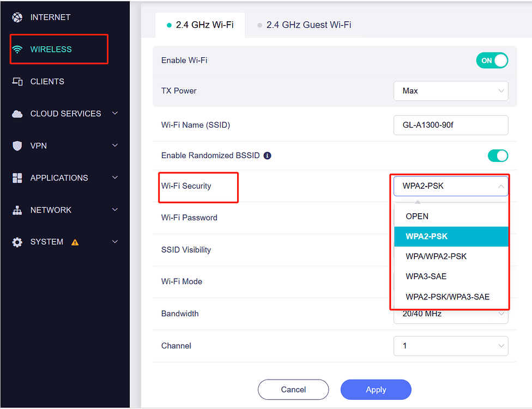Screen dimensions: 532x409
Task: Expand the Applications menu chevron
Action: [115, 178]
